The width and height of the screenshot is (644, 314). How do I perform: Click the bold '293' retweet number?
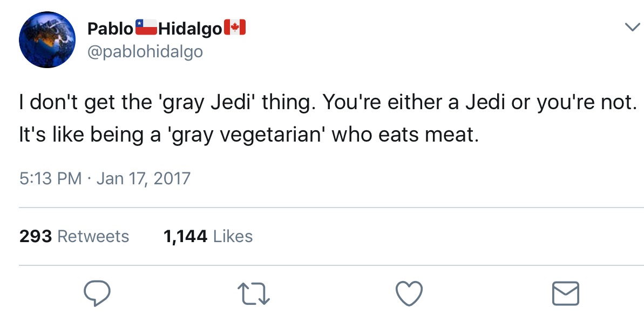click(x=36, y=236)
